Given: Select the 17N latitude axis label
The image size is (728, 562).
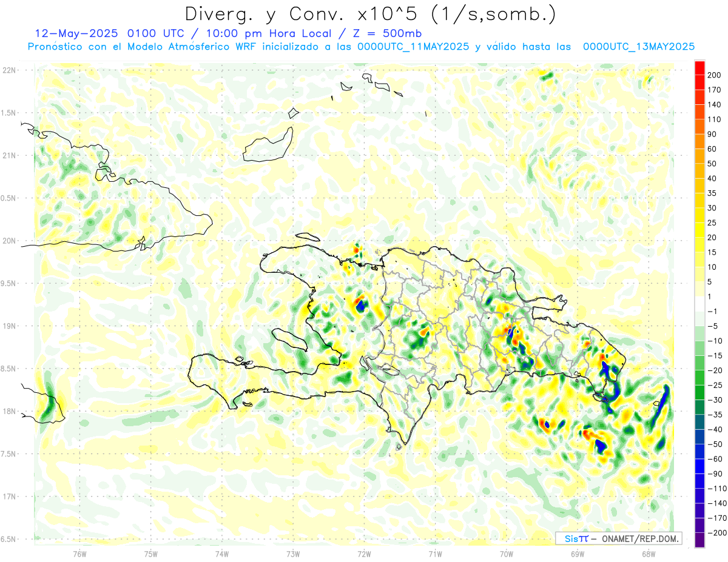Looking at the screenshot, I should [9, 497].
